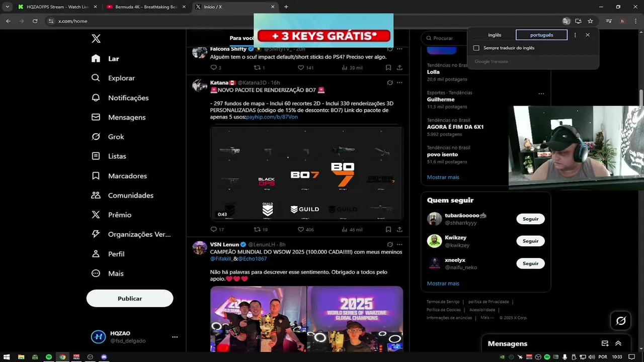
Task: Open Windows Start menu
Action: tap(7, 357)
